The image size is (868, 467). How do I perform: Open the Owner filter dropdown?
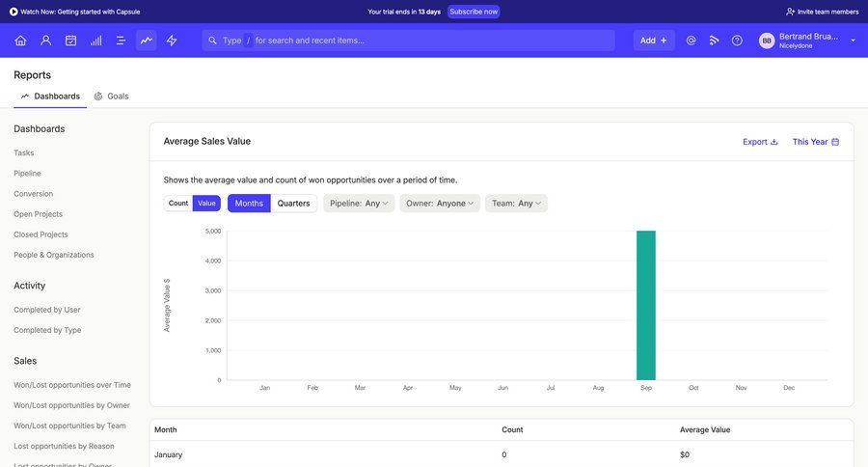(x=440, y=204)
